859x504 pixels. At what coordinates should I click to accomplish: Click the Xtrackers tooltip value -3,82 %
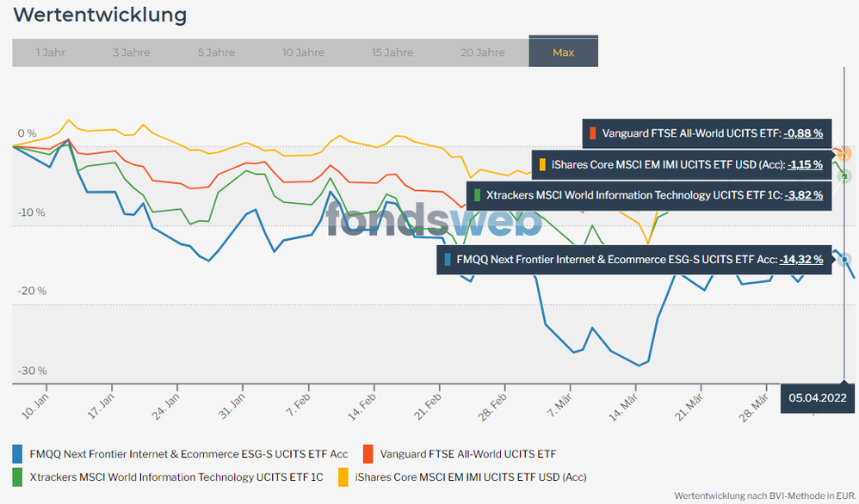(x=803, y=195)
